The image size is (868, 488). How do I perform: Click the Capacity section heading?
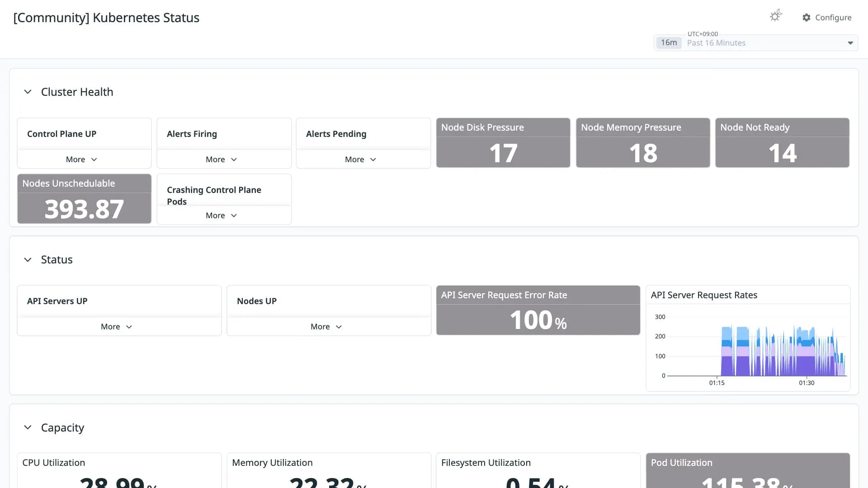62,427
